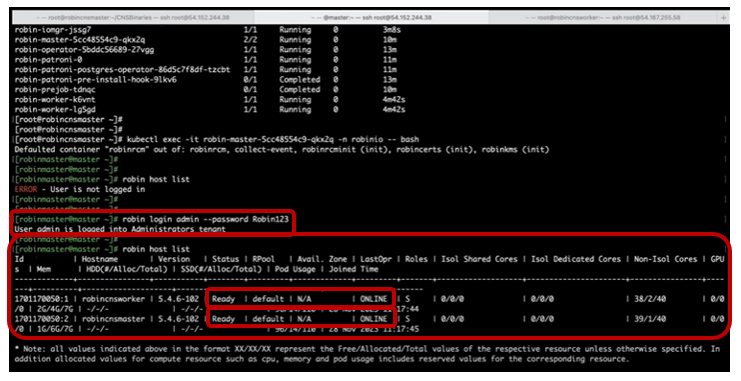Click the Isol Shared Cores column header
This screenshot has width=741, height=381.
480,259
